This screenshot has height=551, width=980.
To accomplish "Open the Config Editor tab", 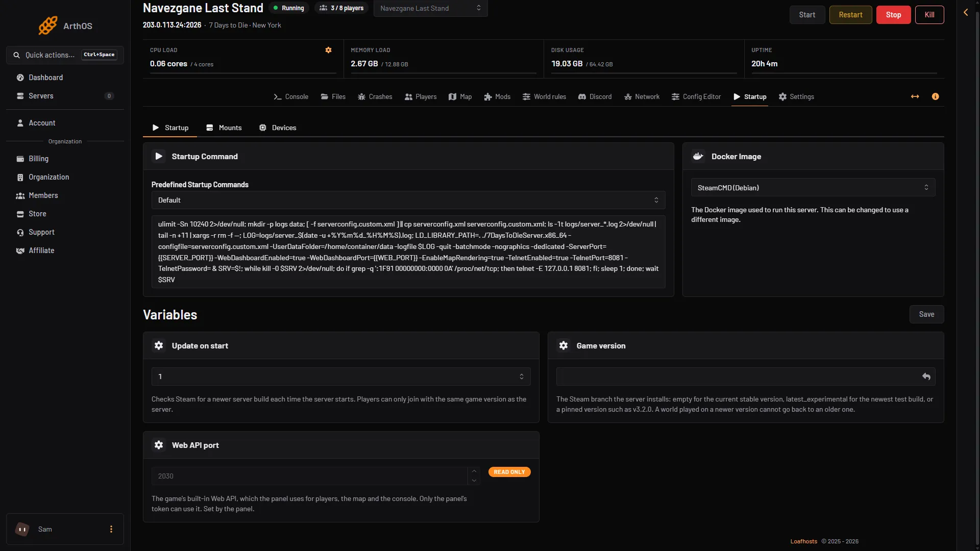I will point(696,96).
